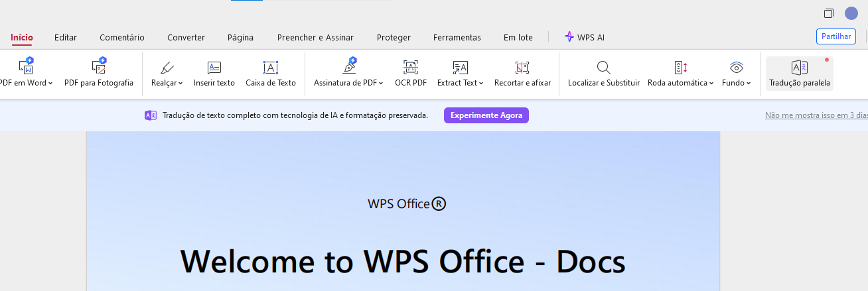Dismiss banner via Não me mostra isso link
The height and width of the screenshot is (291, 868).
(816, 115)
